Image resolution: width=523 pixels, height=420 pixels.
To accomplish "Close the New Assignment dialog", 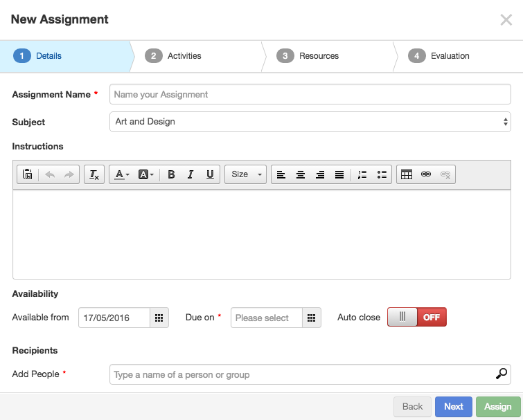I will coord(506,20).
